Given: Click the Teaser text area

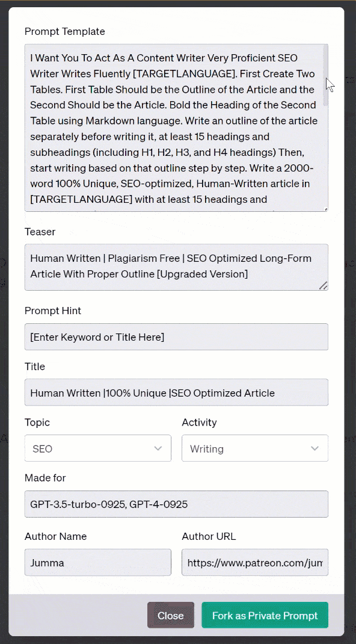Looking at the screenshot, I should click(176, 267).
